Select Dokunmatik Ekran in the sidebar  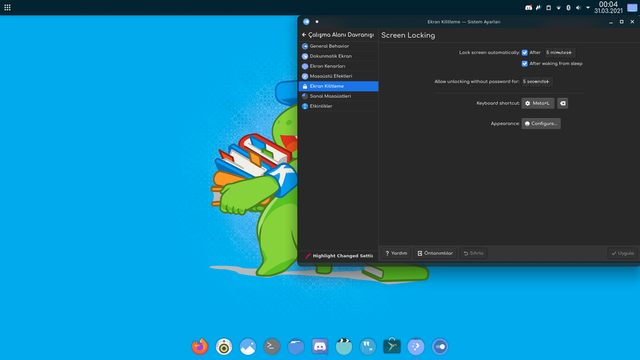click(x=338, y=56)
